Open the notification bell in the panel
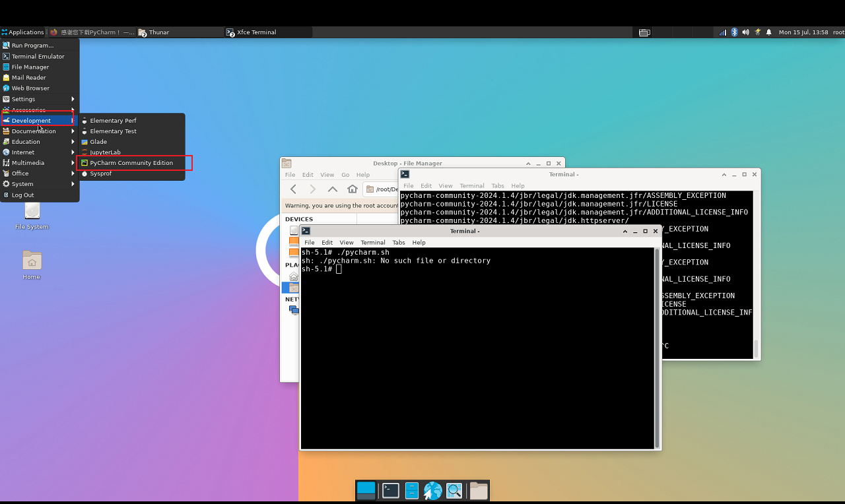Image resolution: width=845 pixels, height=504 pixels. (768, 32)
